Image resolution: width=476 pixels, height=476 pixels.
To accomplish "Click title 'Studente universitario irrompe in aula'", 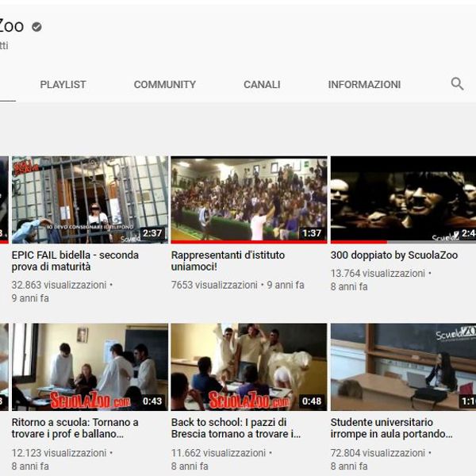I will [392, 428].
